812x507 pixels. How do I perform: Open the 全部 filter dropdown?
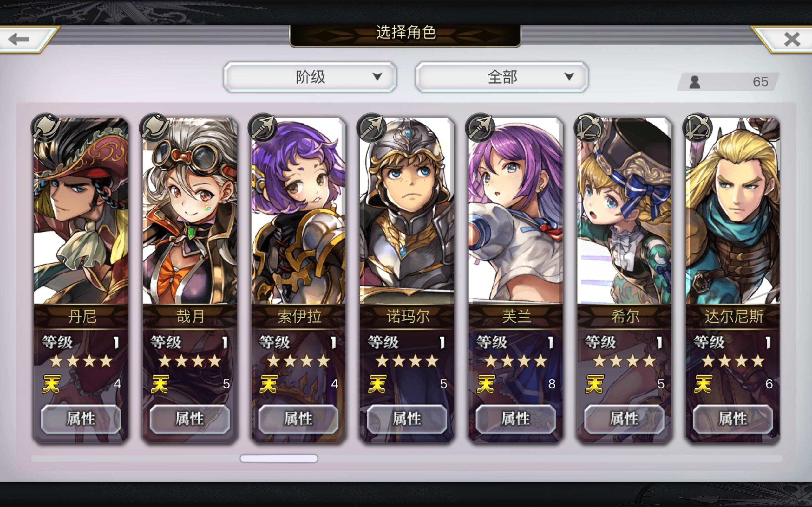click(502, 77)
